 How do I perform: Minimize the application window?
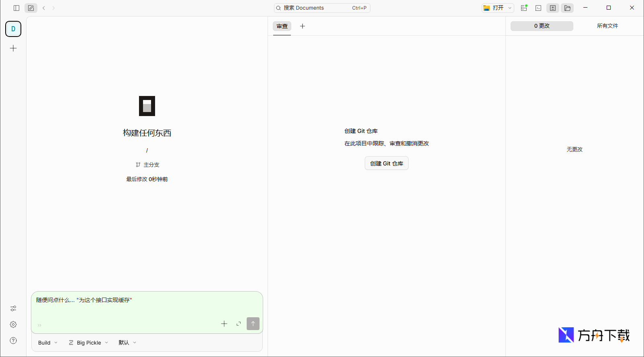coord(585,8)
